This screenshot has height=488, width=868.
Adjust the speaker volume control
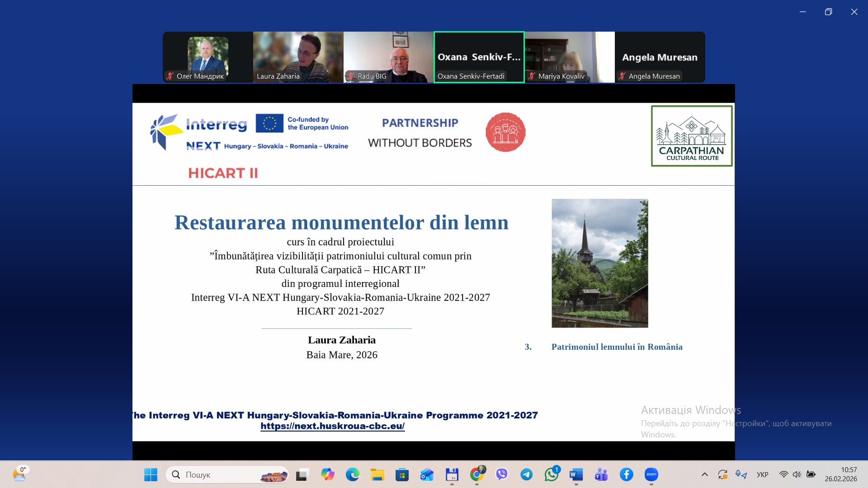(x=796, y=474)
